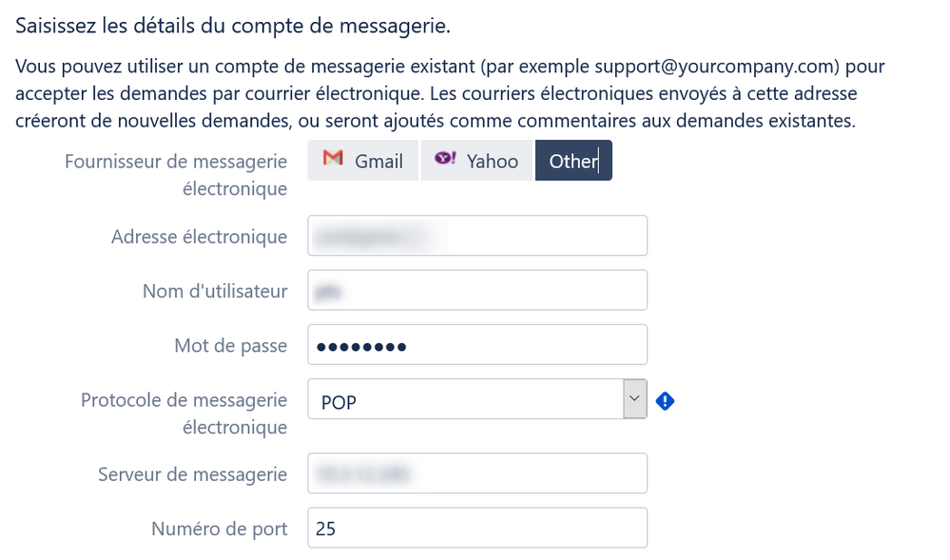Click the "Adresse électronique" label

[x=200, y=237]
